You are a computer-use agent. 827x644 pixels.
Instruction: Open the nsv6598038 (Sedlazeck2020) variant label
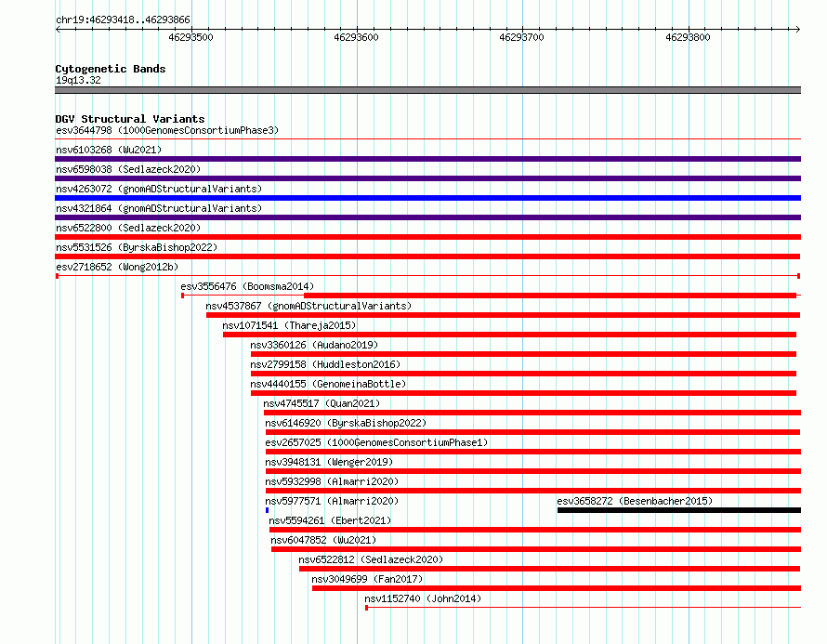point(128,169)
